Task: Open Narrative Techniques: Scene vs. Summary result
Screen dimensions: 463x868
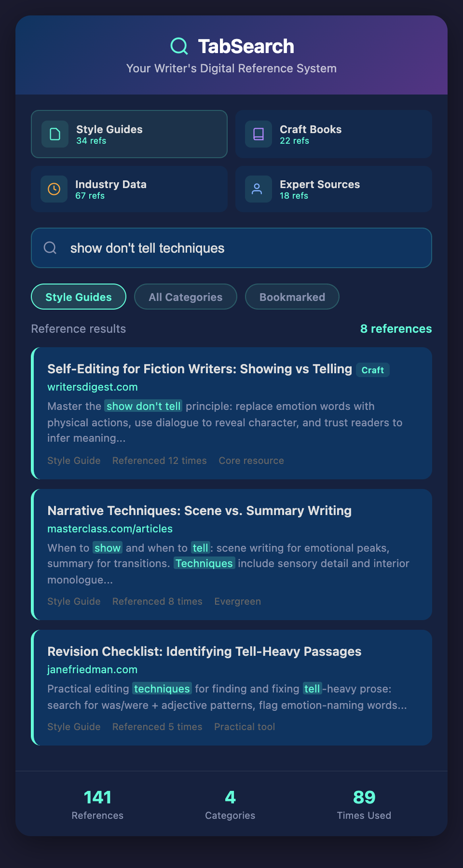Action: [x=199, y=511]
